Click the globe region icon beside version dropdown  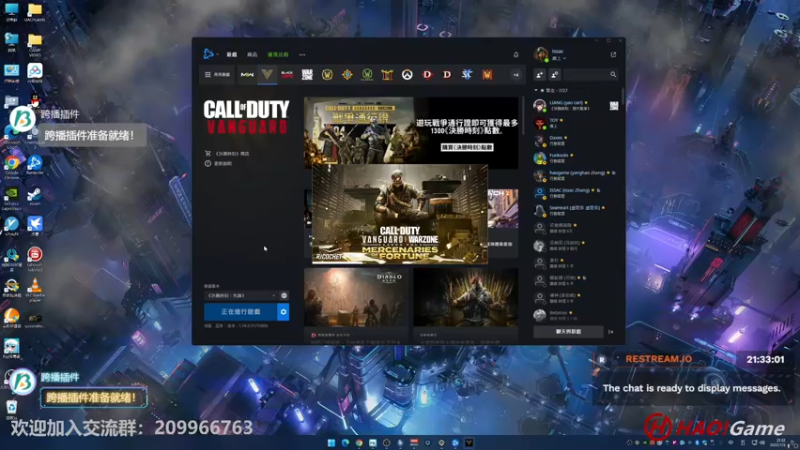284,295
